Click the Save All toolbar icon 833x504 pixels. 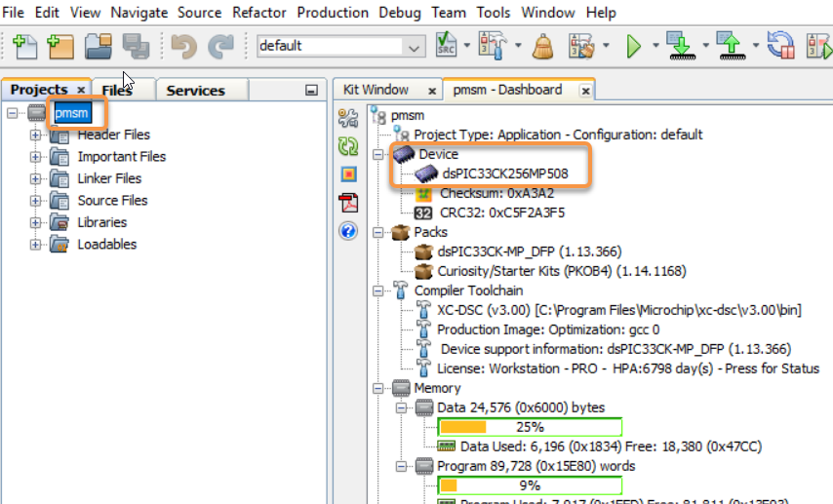click(136, 46)
